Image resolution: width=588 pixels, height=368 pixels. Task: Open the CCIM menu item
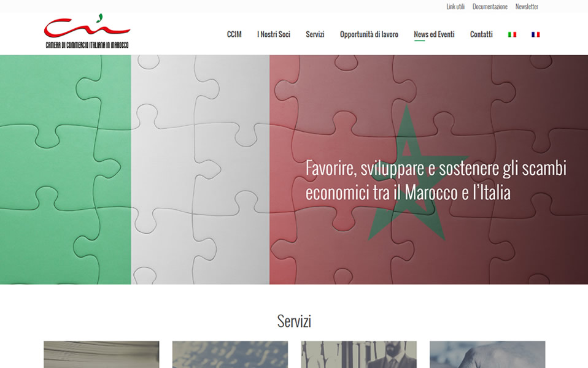234,34
